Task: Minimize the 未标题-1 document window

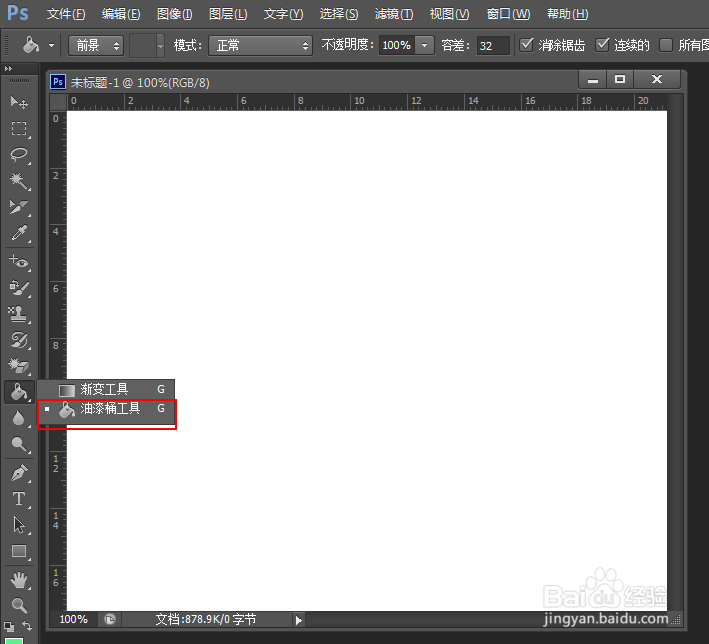Action: click(x=593, y=80)
